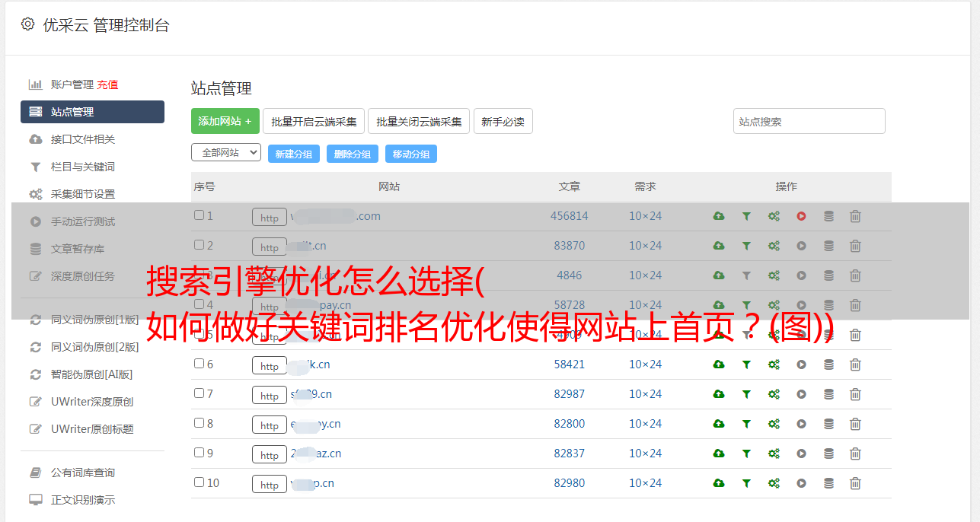Click the red 充值 link
This screenshot has width=980, height=522.
tap(107, 84)
